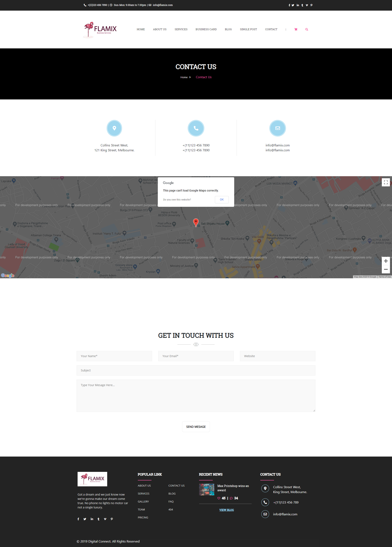Click the location pin icon

pyautogui.click(x=114, y=128)
